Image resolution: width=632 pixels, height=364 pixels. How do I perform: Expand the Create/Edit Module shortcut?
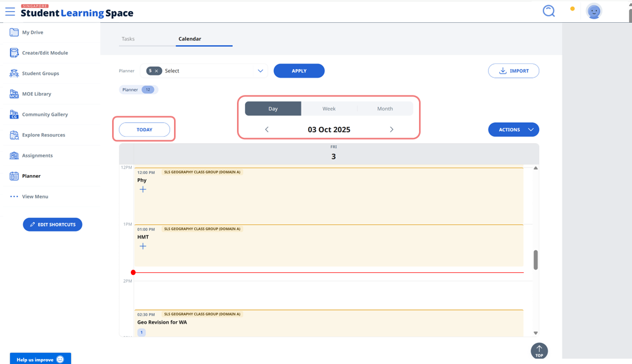44,52
